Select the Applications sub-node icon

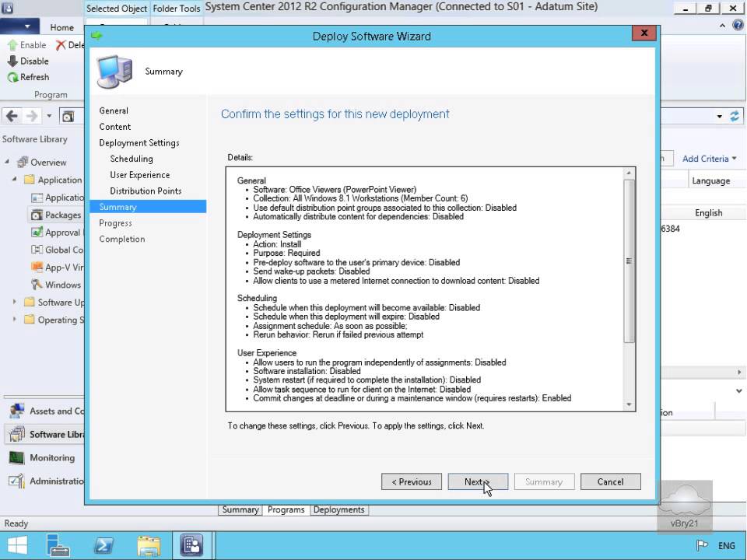tap(37, 198)
